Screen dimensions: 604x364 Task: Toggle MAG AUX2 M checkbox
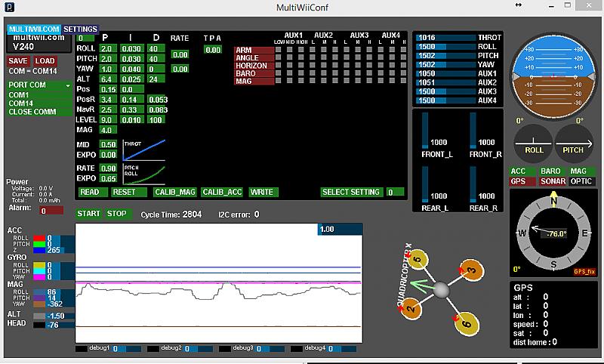pos(324,81)
